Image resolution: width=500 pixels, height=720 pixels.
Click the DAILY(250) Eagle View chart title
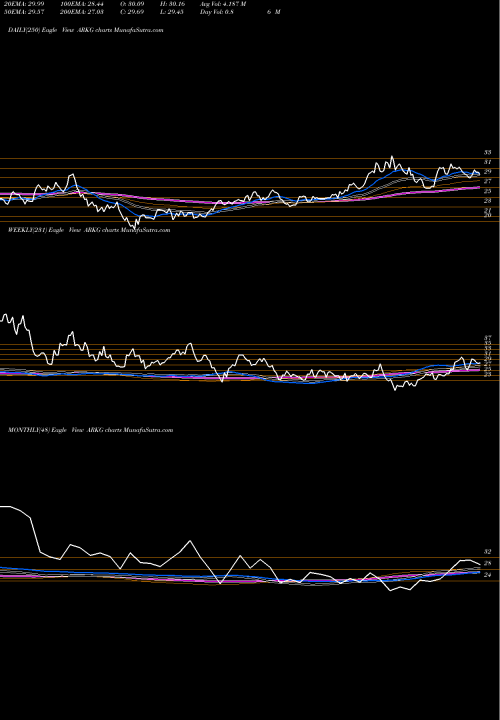[86, 30]
